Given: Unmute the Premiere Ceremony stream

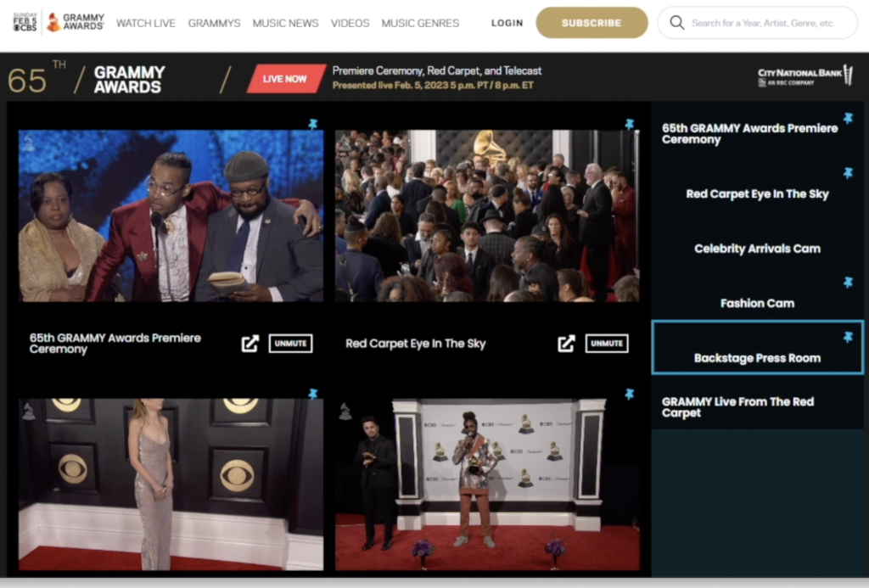Looking at the screenshot, I should tap(290, 344).
